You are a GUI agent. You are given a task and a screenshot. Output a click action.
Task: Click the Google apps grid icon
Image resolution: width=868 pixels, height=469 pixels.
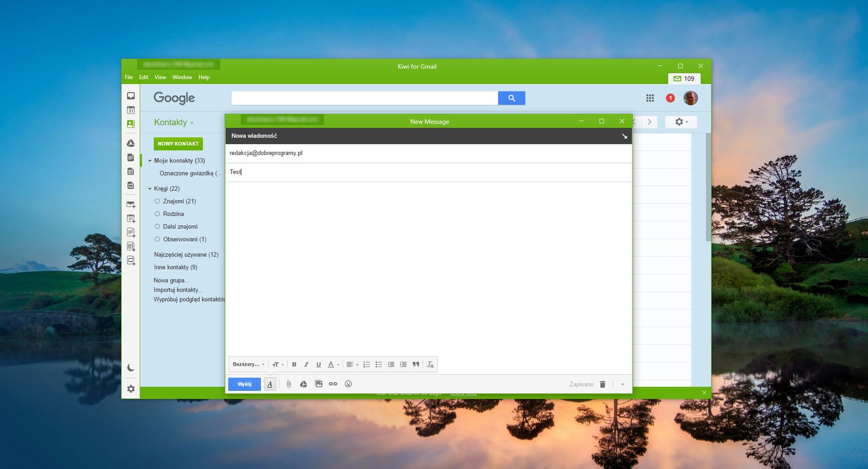(x=650, y=98)
